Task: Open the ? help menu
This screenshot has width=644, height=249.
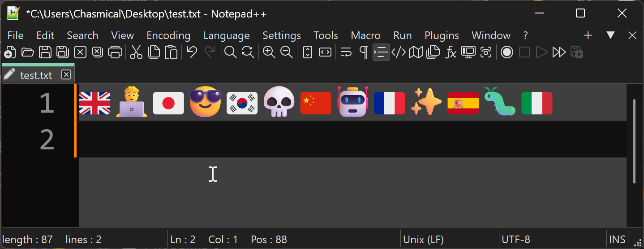Action: click(x=525, y=35)
